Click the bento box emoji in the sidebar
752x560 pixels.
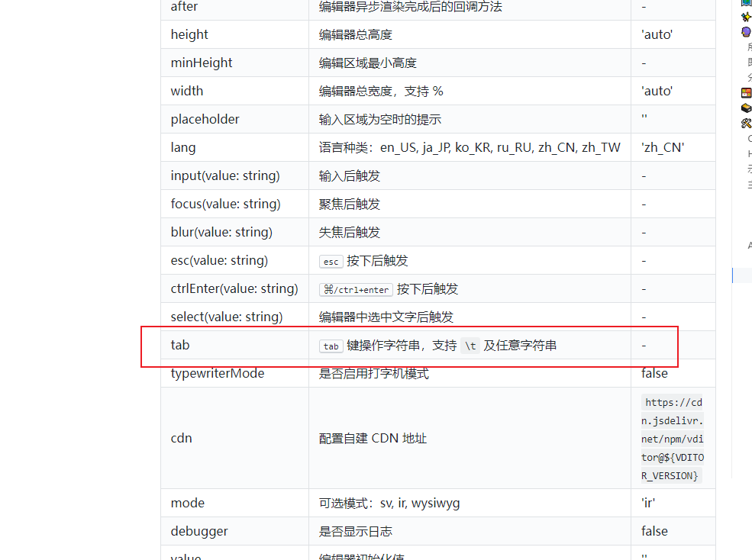pyautogui.click(x=746, y=93)
